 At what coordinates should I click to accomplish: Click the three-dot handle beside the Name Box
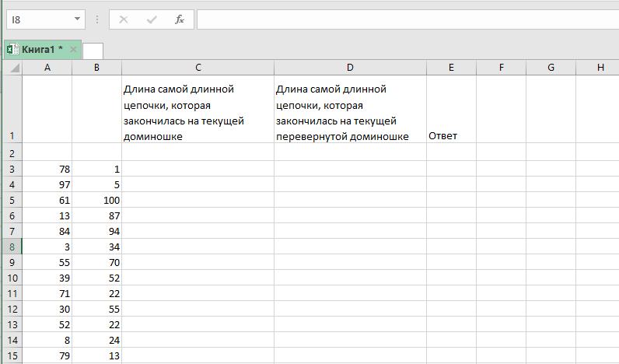(97, 19)
